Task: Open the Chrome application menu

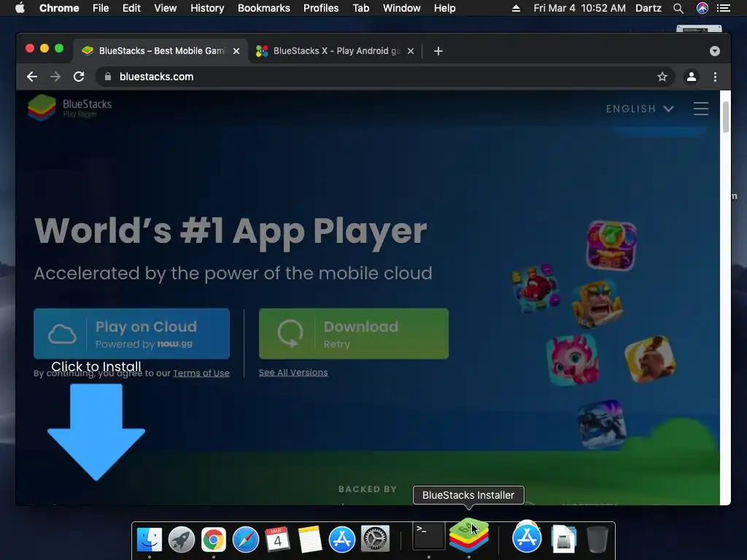Action: tap(59, 8)
